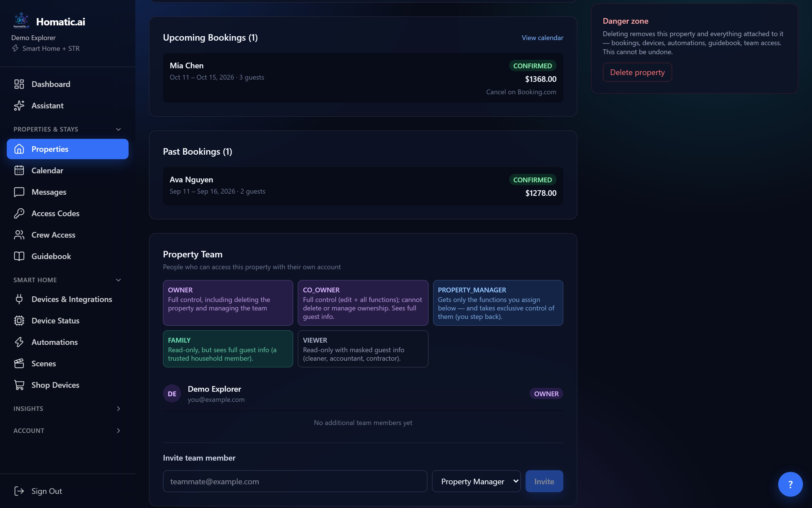
Task: Click the Homatic.ai logo icon
Action: [x=21, y=21]
